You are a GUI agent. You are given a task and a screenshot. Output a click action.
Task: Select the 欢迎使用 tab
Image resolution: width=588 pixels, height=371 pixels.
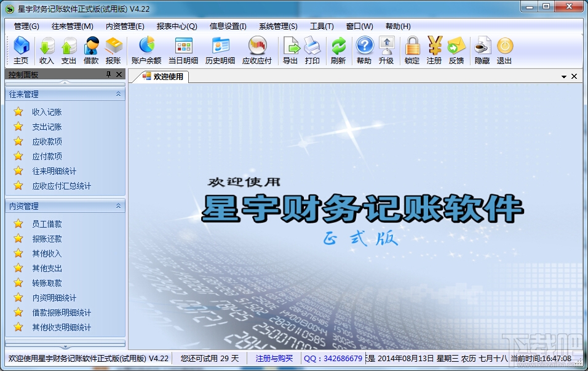point(163,76)
